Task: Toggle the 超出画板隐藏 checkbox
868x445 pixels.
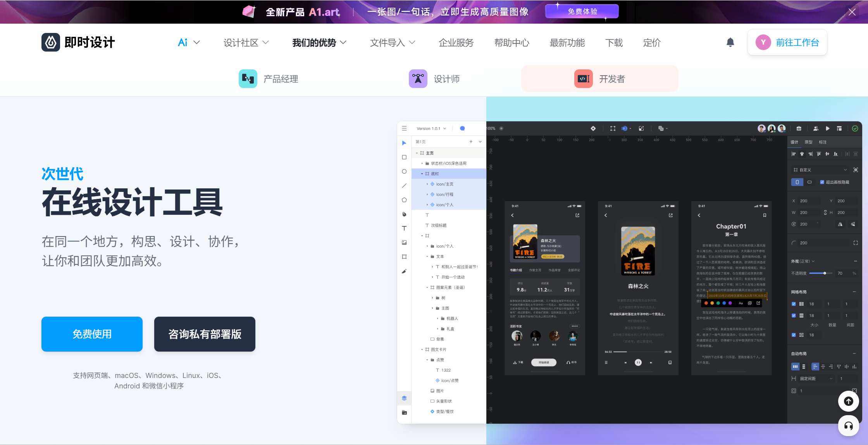Action: [822, 182]
